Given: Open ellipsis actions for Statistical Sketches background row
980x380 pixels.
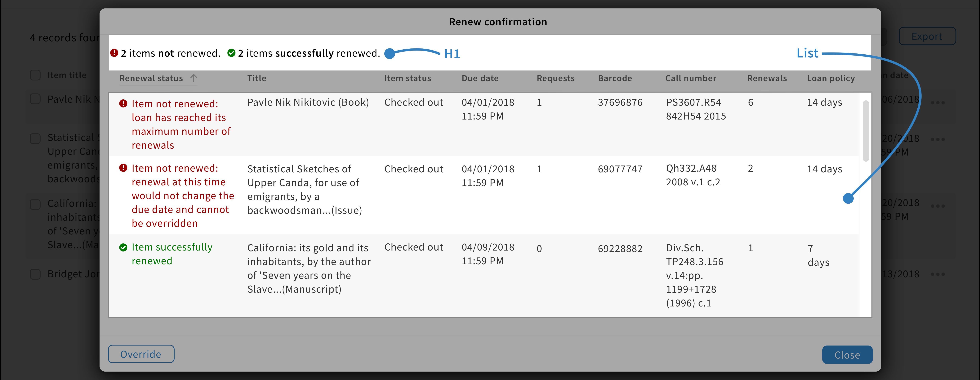Looking at the screenshot, I should 938,139.
